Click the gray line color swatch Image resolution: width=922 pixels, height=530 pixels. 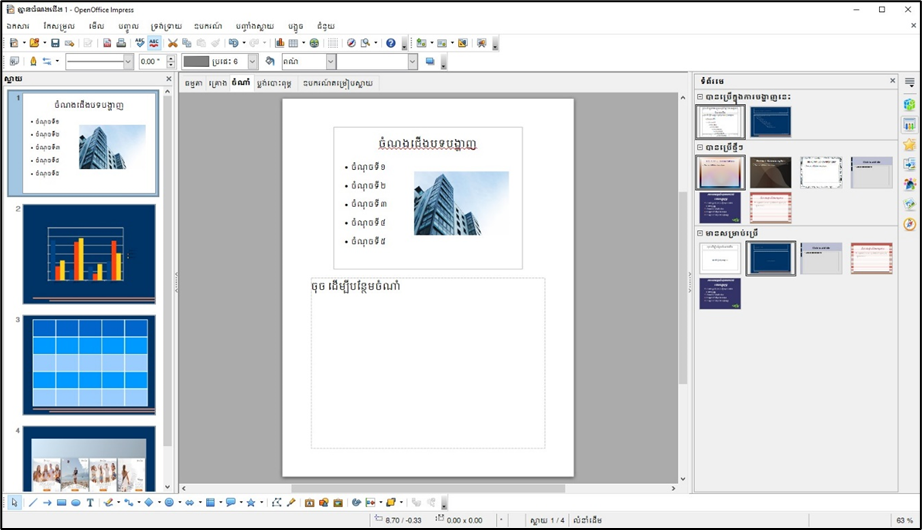pyautogui.click(x=196, y=62)
